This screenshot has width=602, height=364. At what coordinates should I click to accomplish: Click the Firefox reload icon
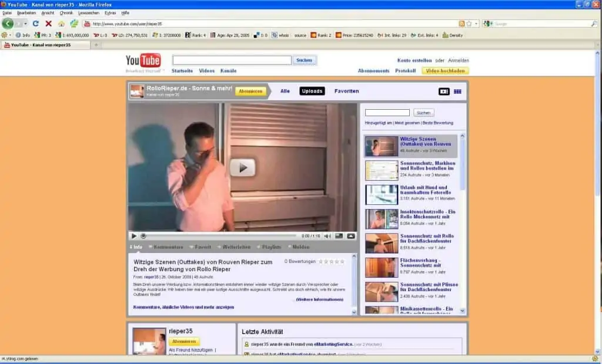coord(36,23)
